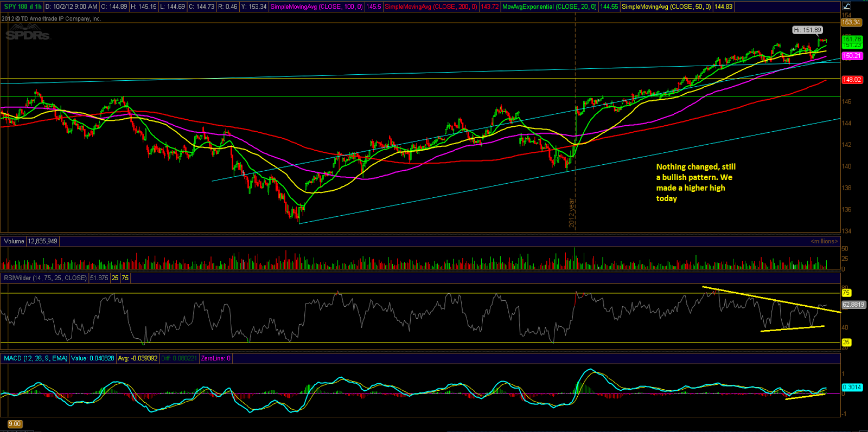Click the 144.83 moving average value
868x432 pixels.
[724, 7]
